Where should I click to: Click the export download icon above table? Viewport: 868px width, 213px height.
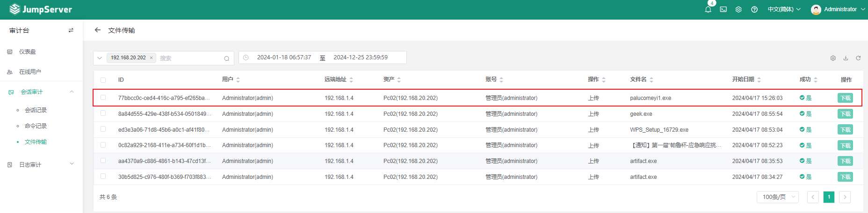846,58
